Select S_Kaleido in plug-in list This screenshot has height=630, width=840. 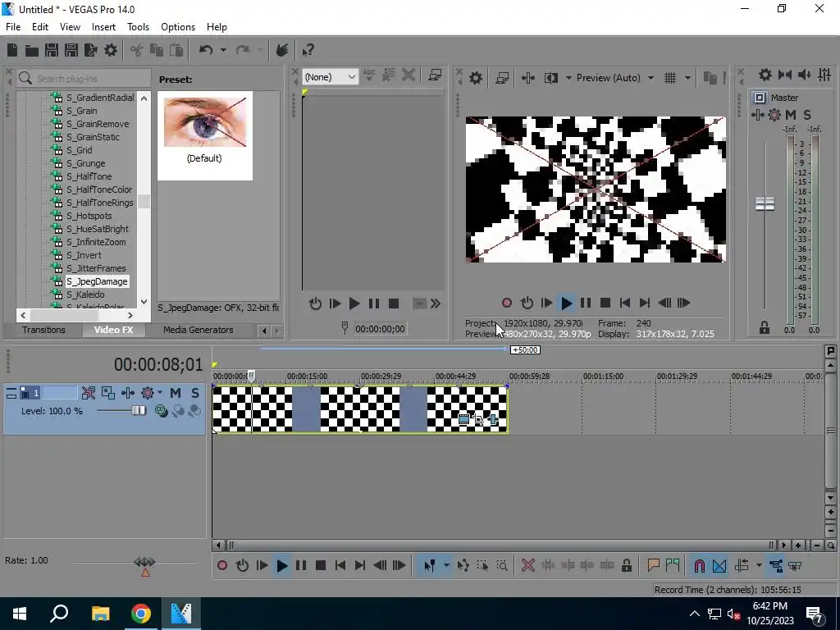(85, 294)
